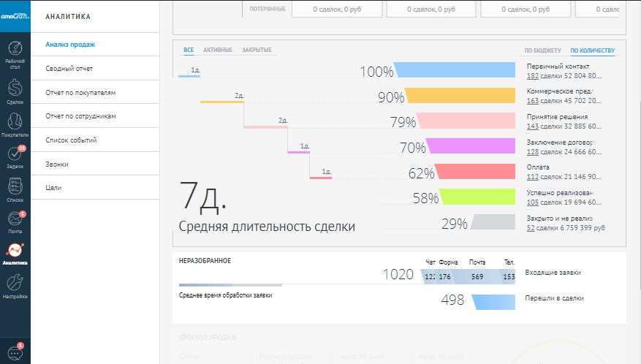
Task: Open Настройки settings icon
Action: pos(15,286)
